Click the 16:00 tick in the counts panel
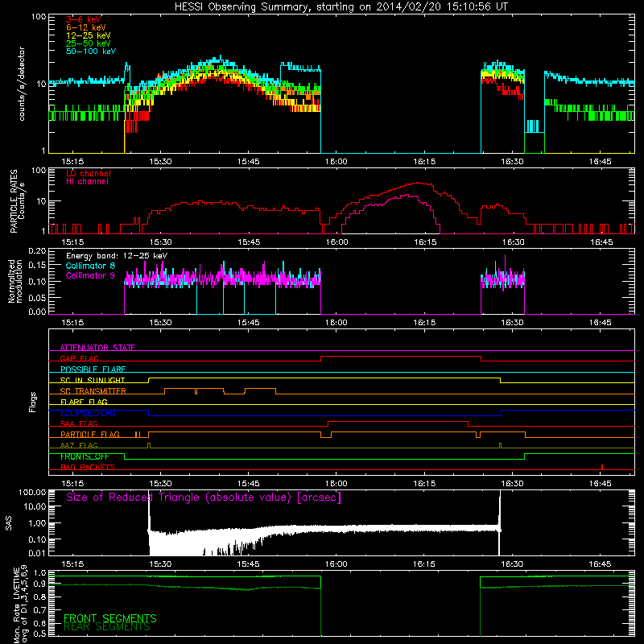This screenshot has width=644, height=644. coord(336,162)
